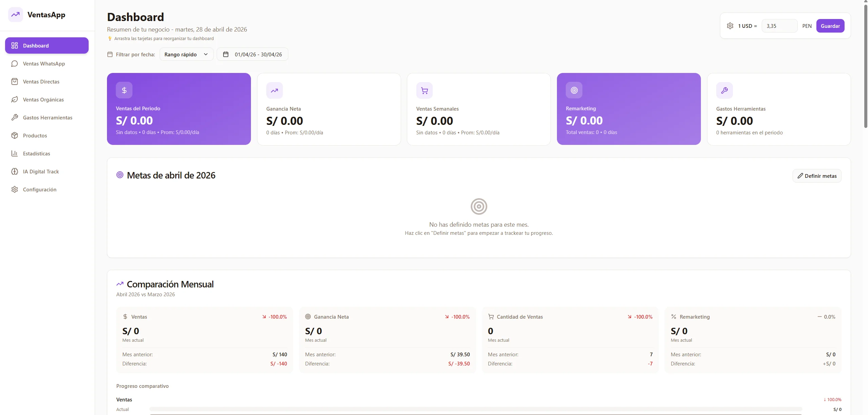
Task: Click the bar chart icon for Estadísticas
Action: (x=15, y=153)
